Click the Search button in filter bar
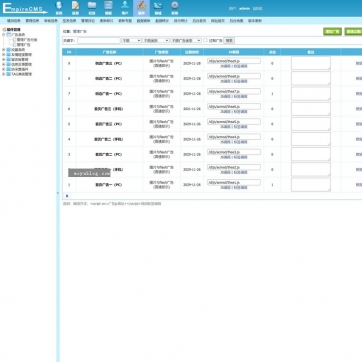Viewport: 362px width, 362px height. pyautogui.click(x=229, y=40)
